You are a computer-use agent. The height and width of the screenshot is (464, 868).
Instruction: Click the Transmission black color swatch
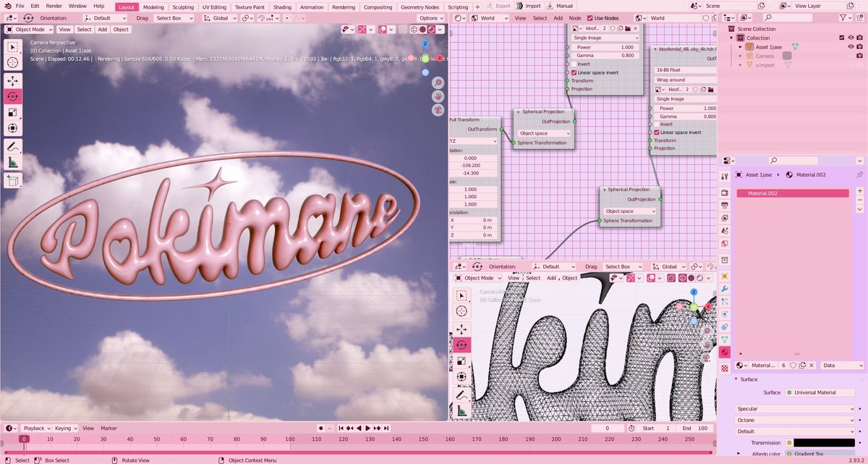pyautogui.click(x=824, y=442)
